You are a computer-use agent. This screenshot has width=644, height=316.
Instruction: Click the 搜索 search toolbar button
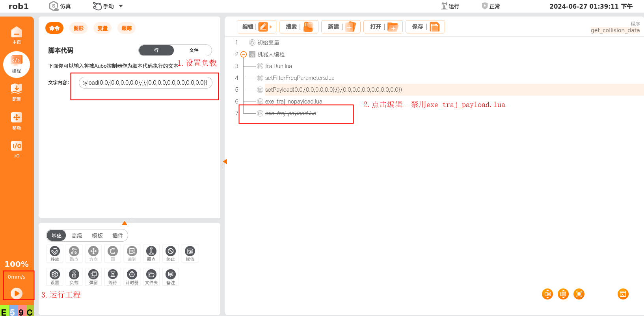[x=299, y=27]
